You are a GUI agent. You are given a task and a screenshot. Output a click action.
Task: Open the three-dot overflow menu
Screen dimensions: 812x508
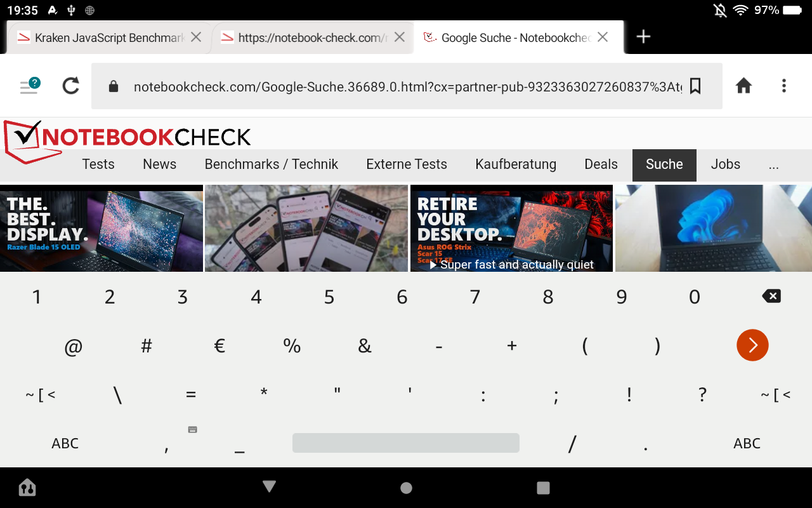pyautogui.click(x=784, y=86)
